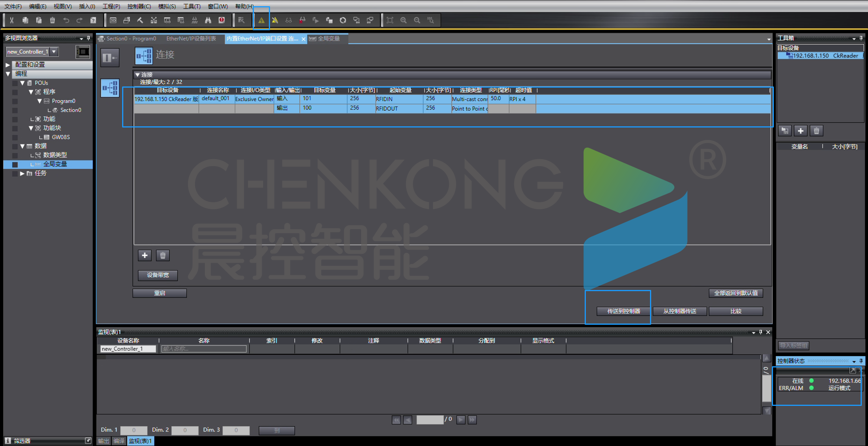Click the Paste clipboard toolbar icon
The image size is (868, 446).
point(39,20)
